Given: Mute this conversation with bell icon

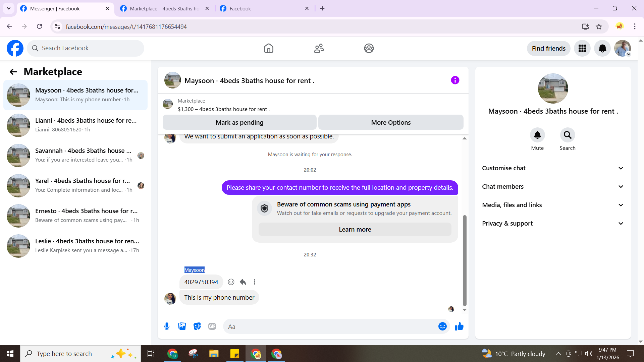Looking at the screenshot, I should (x=537, y=135).
